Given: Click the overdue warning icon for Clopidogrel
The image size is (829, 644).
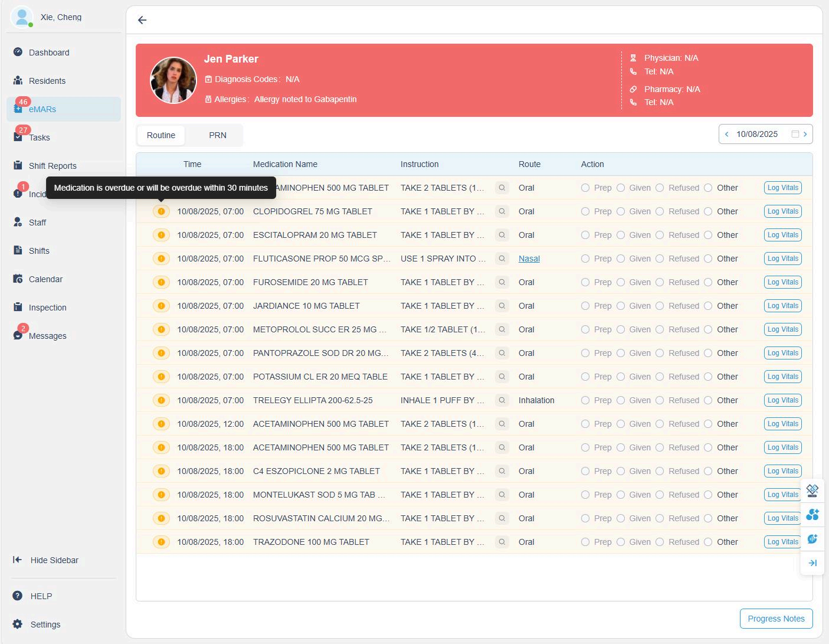Looking at the screenshot, I should 161,211.
